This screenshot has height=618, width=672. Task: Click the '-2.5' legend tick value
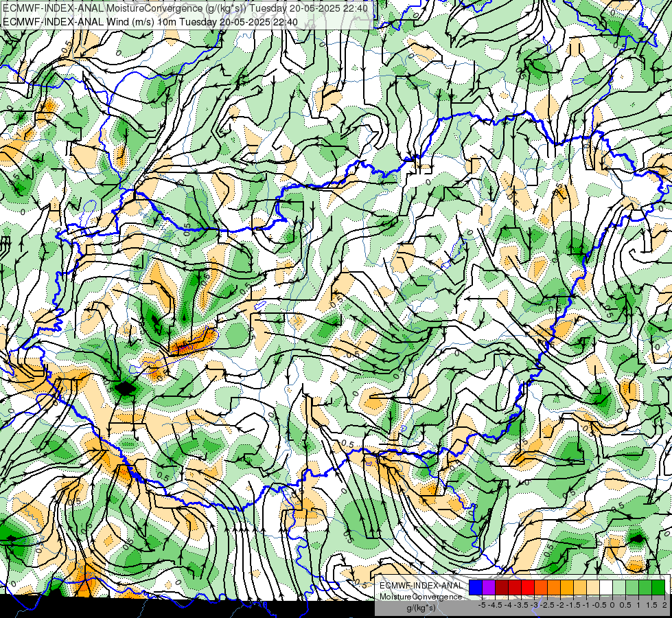click(x=547, y=605)
